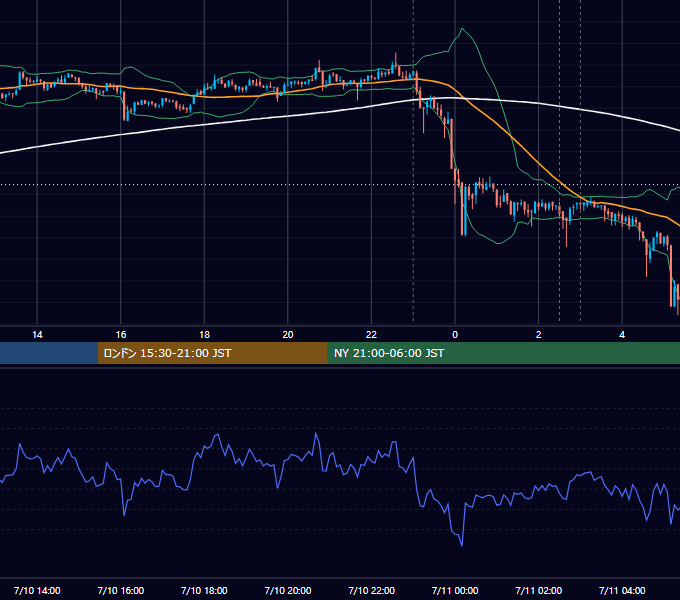Click hour label 22 on upper time axis

coord(371,335)
